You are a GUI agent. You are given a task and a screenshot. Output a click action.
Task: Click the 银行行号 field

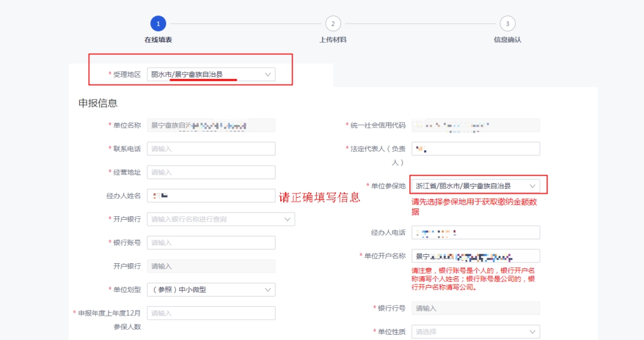coord(475,308)
